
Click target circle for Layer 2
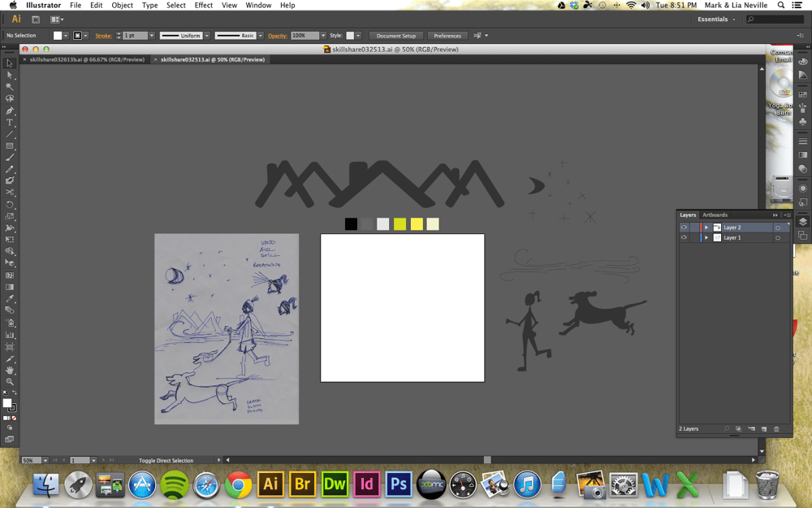pyautogui.click(x=777, y=228)
